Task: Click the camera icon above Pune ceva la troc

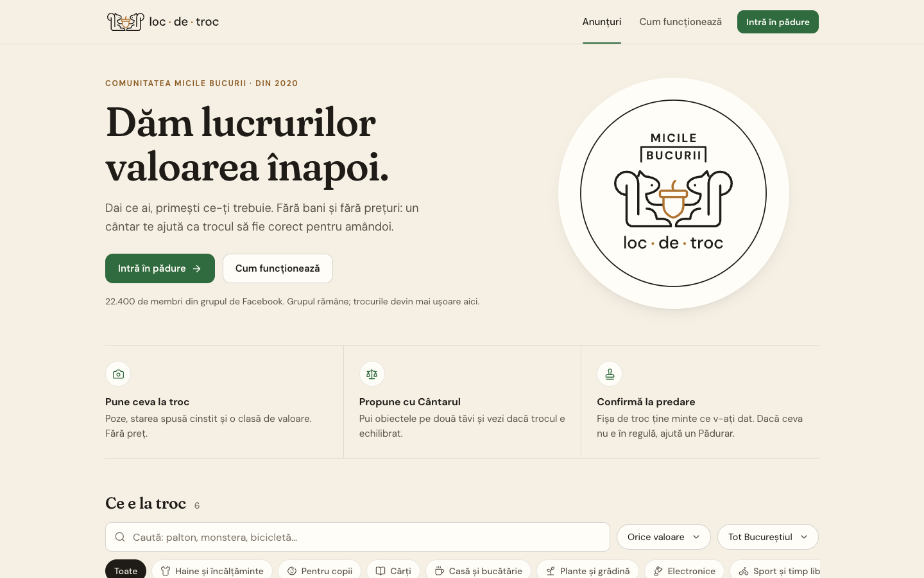Action: click(x=118, y=374)
